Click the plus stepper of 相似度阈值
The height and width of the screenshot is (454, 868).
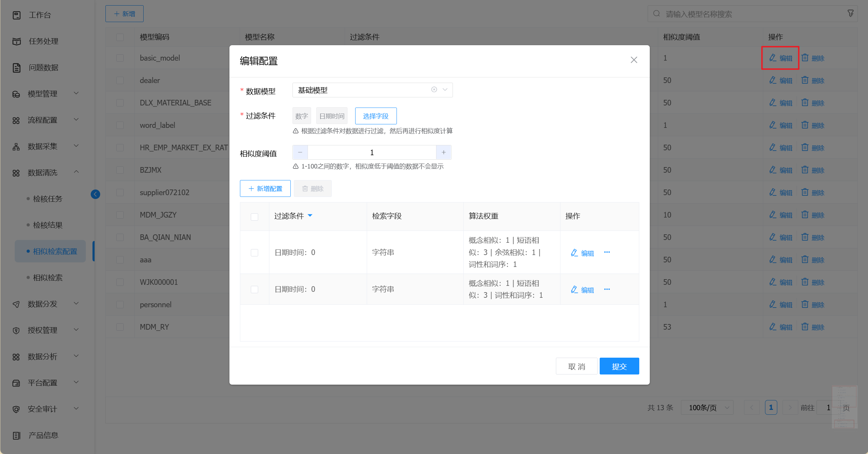443,152
